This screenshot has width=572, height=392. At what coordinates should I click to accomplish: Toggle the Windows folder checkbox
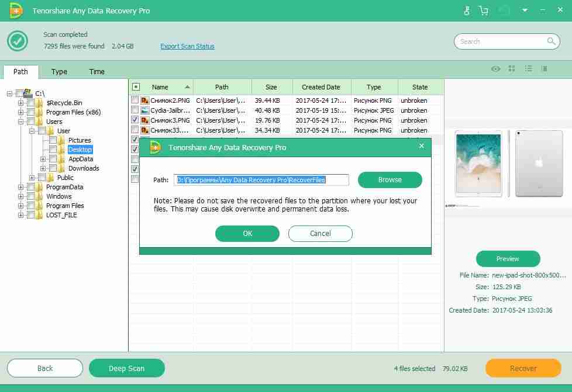[30, 196]
